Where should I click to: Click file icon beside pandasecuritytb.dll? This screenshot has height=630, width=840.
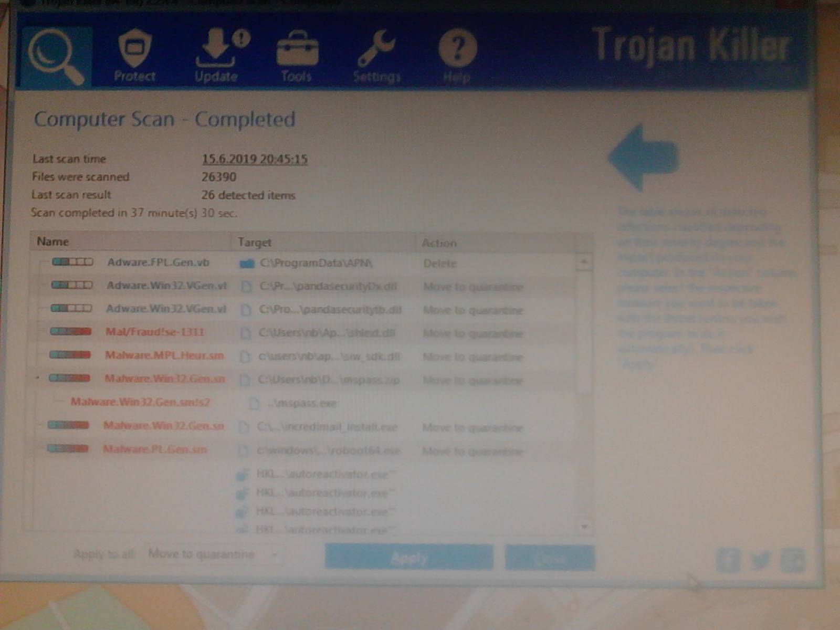click(246, 310)
